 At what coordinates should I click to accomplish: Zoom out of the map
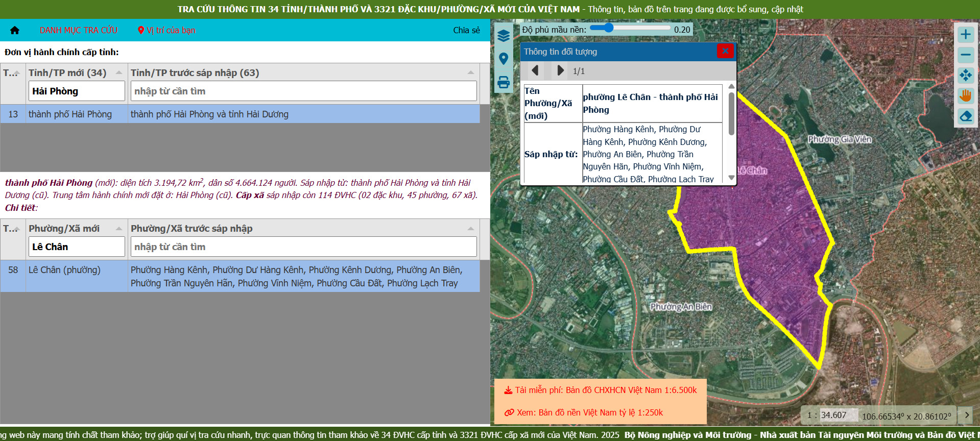point(965,55)
